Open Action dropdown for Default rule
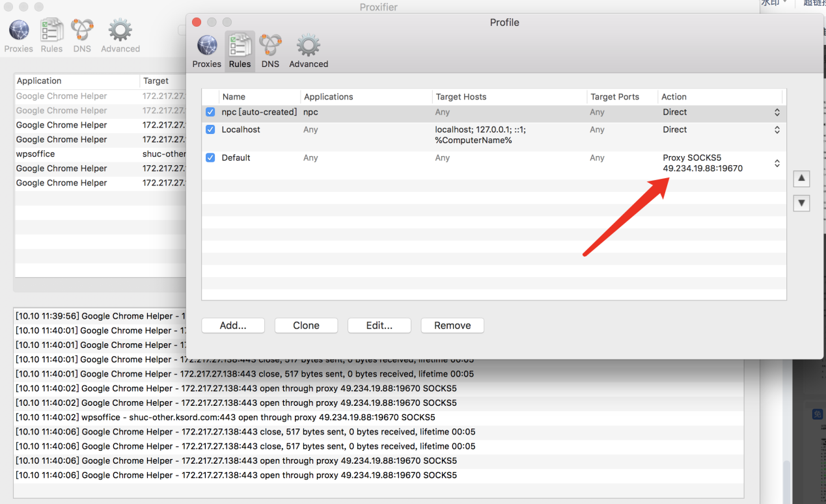826x504 pixels. [777, 163]
